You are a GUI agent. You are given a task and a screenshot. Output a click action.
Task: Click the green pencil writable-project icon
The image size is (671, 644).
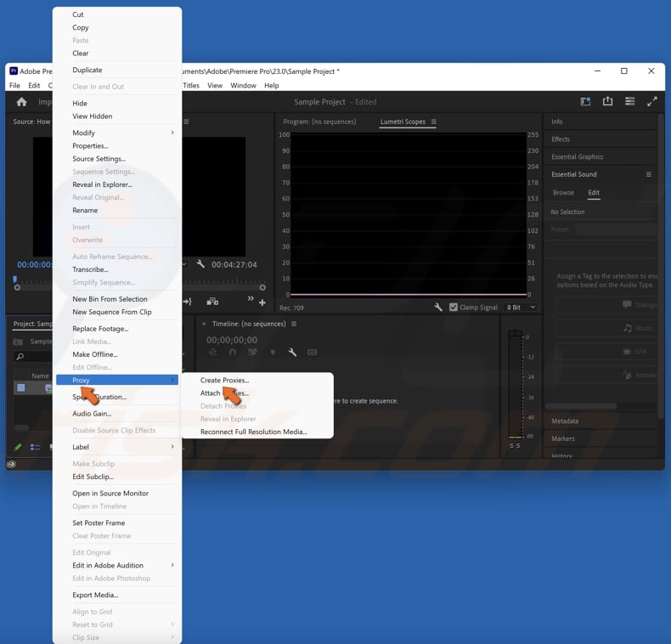pyautogui.click(x=18, y=447)
